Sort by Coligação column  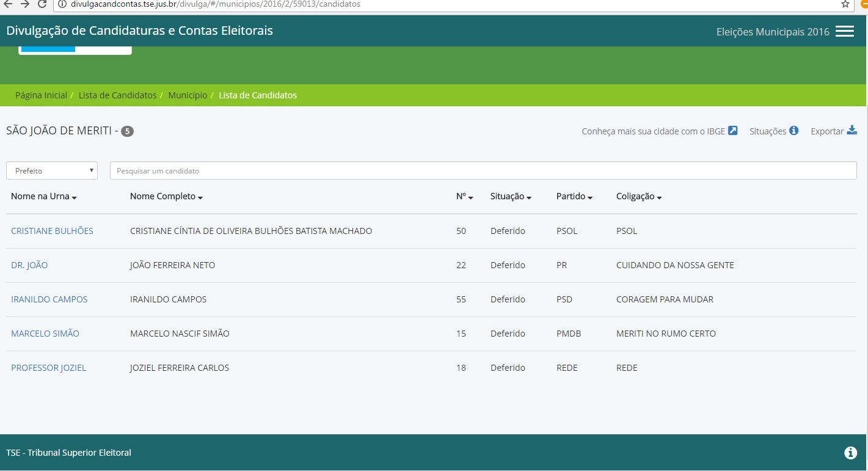click(x=639, y=197)
